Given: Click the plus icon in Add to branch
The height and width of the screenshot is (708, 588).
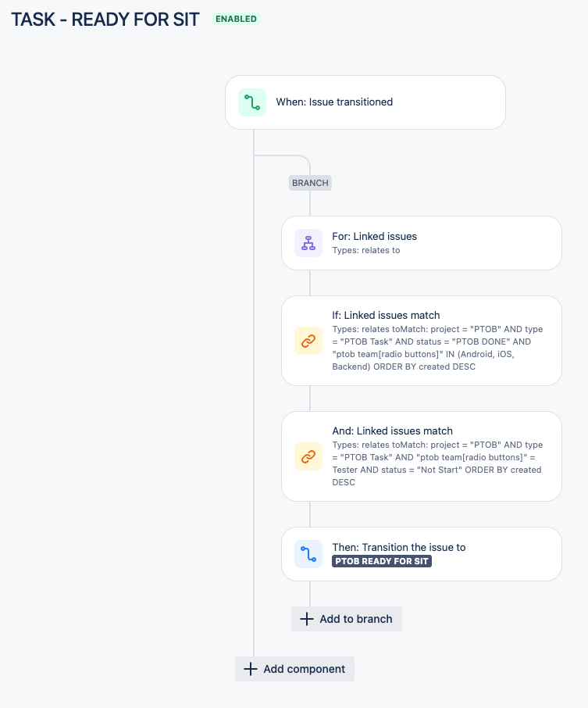Looking at the screenshot, I should point(307,619).
